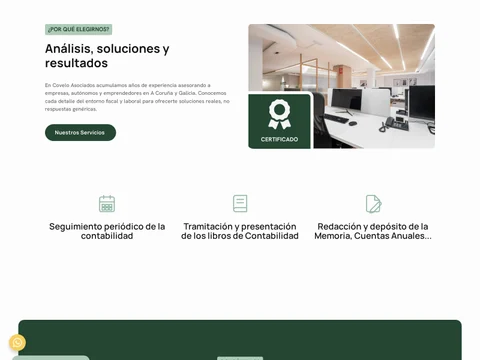Click the heading Análisis, soluciones y resultados
Screen dimensions: 480x360
coord(107,56)
